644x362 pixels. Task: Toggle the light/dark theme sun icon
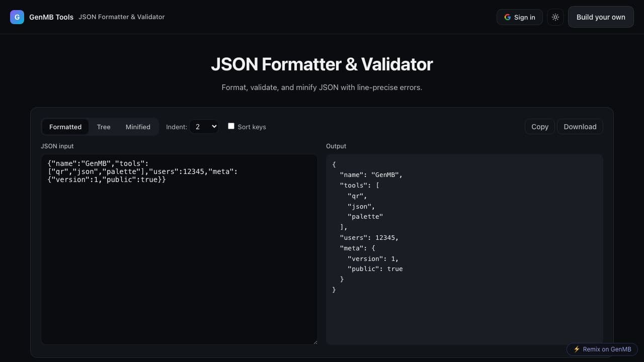pos(555,17)
